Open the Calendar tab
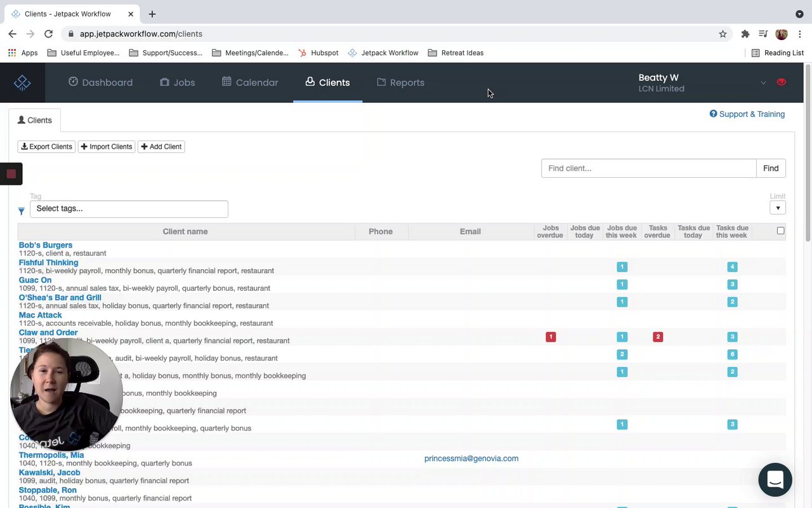Viewport: 812px width, 508px height. [x=250, y=83]
